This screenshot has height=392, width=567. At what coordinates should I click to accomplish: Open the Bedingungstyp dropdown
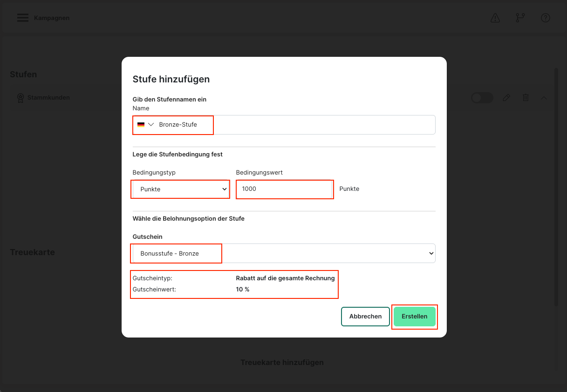click(181, 189)
